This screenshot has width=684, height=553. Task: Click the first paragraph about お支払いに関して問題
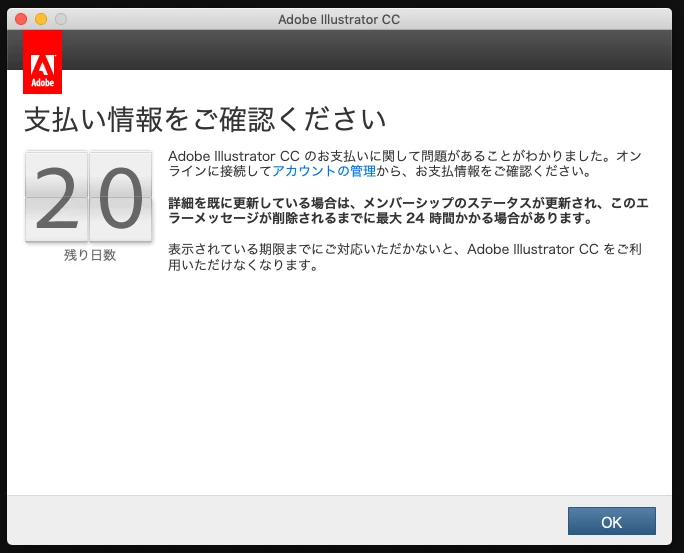click(x=405, y=164)
